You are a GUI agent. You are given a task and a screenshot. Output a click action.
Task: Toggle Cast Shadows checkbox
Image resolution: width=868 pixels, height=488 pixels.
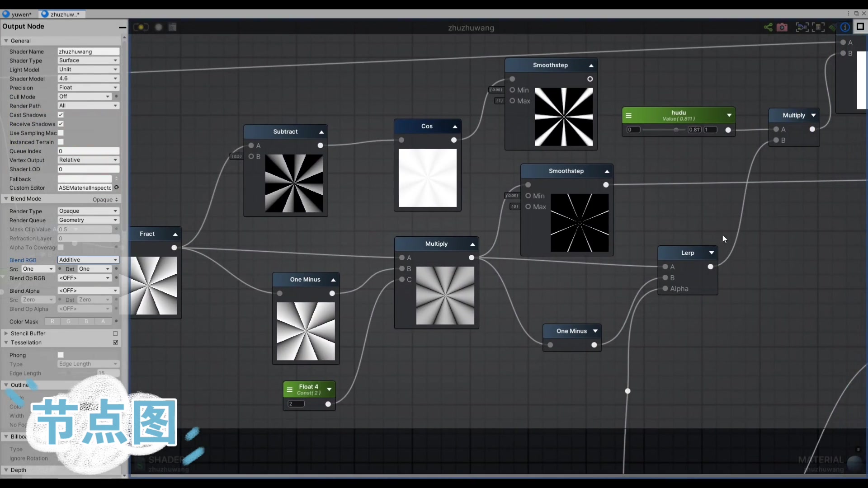60,114
